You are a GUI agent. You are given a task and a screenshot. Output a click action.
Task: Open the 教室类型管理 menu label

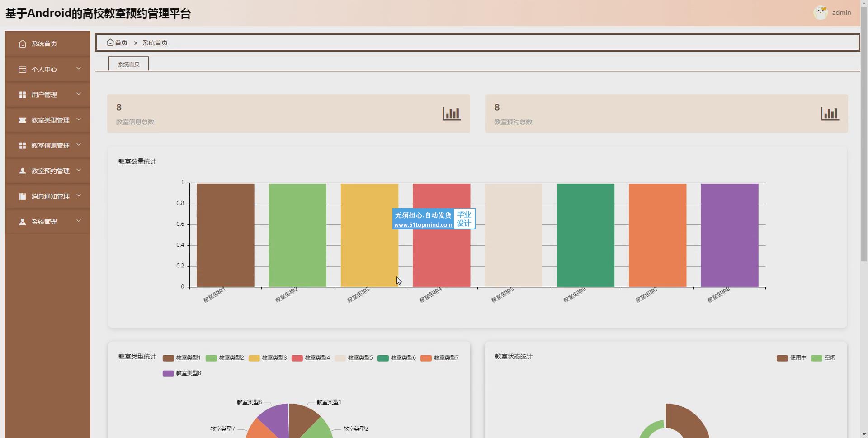(x=51, y=120)
